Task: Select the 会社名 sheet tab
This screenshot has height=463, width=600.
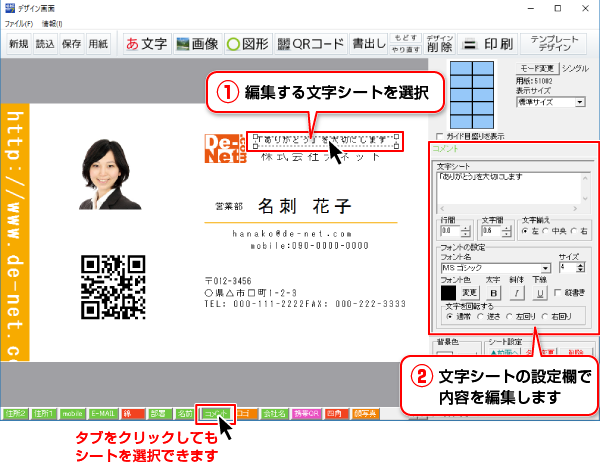Action: pos(273,412)
